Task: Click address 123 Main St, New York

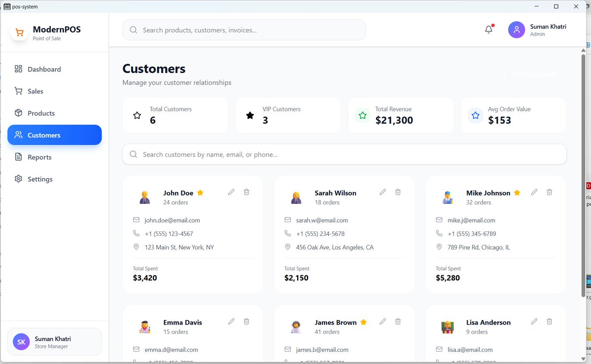Action: tap(179, 247)
